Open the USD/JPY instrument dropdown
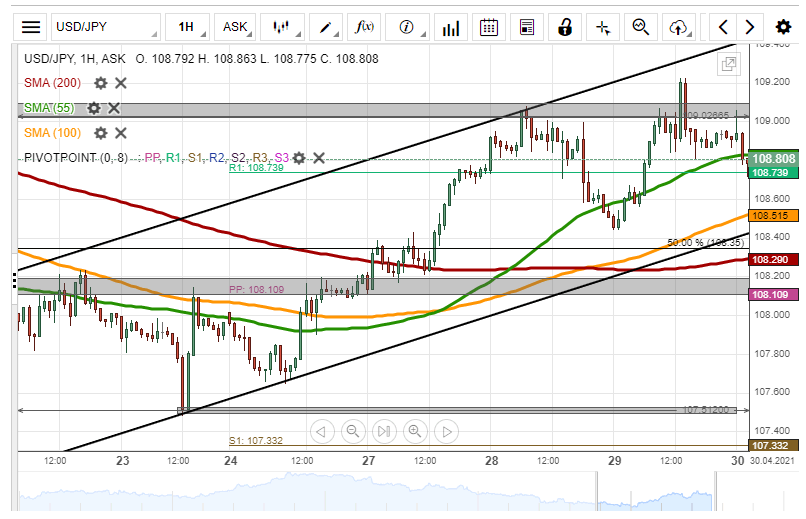The image size is (806, 519). click(103, 27)
